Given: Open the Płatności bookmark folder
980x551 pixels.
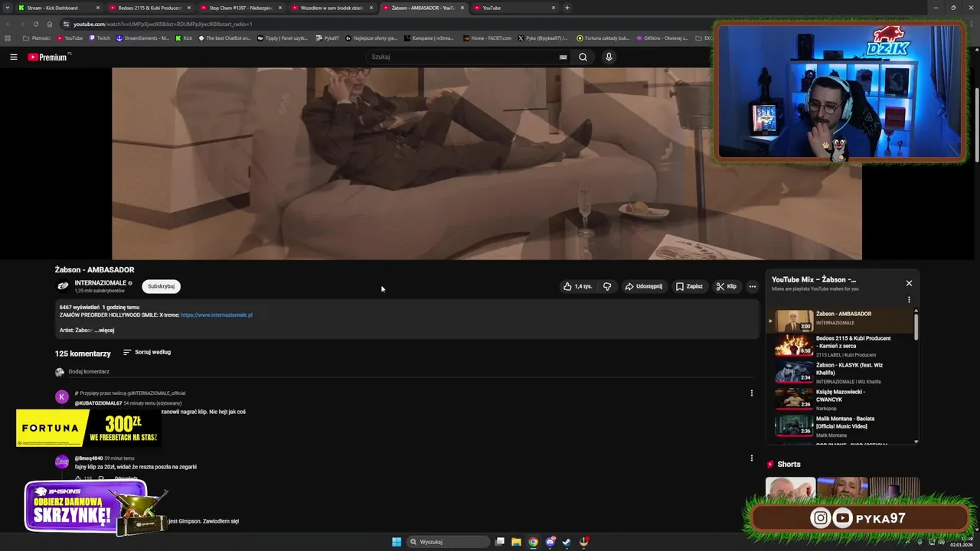Looking at the screenshot, I should pyautogui.click(x=37, y=37).
